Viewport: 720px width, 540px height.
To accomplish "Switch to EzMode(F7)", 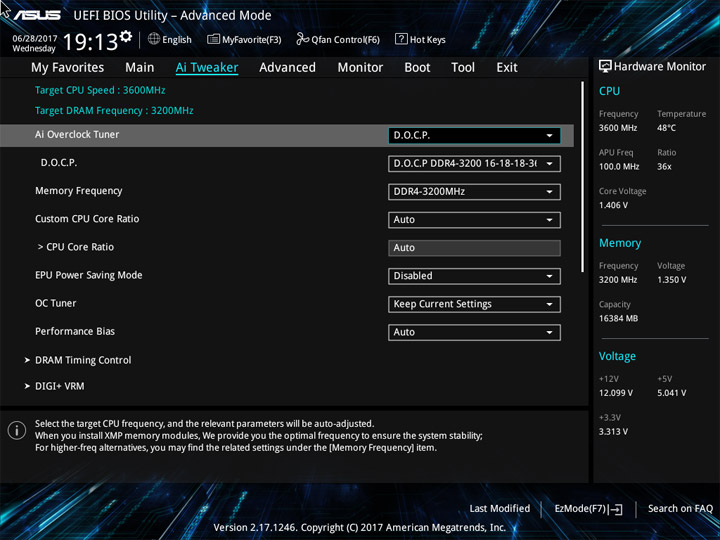I will (588, 509).
